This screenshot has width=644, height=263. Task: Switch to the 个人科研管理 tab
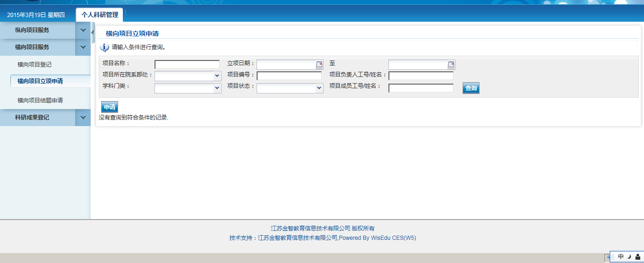click(100, 15)
